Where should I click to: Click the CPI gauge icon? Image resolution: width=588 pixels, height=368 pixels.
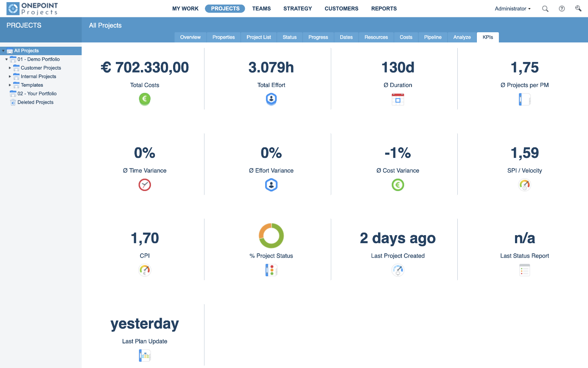pyautogui.click(x=145, y=270)
